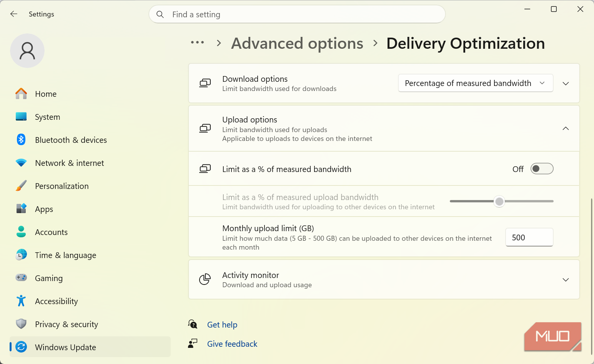Viewport: 594px width, 364px height.
Task: Click the Windows Update sync icon
Action: pyautogui.click(x=21, y=347)
